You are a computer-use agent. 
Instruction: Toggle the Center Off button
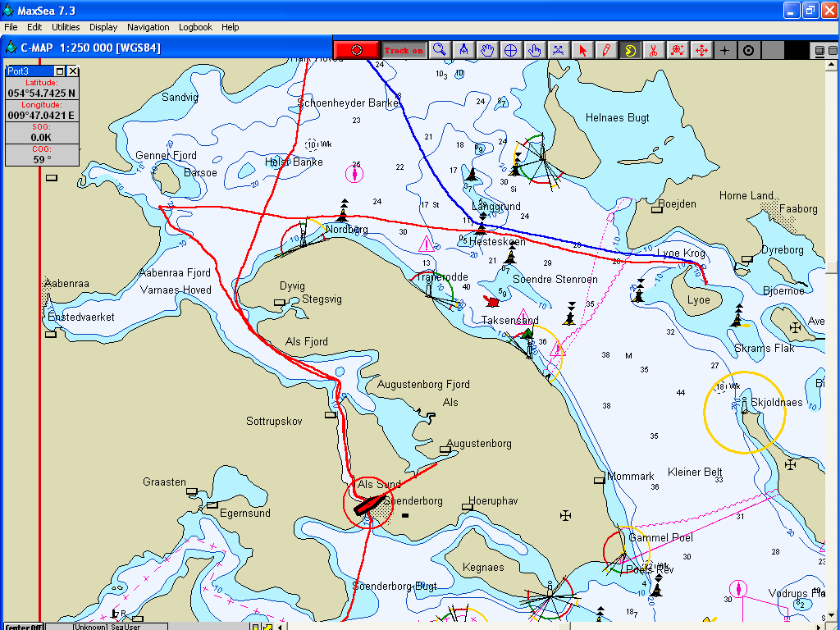pos(22,626)
